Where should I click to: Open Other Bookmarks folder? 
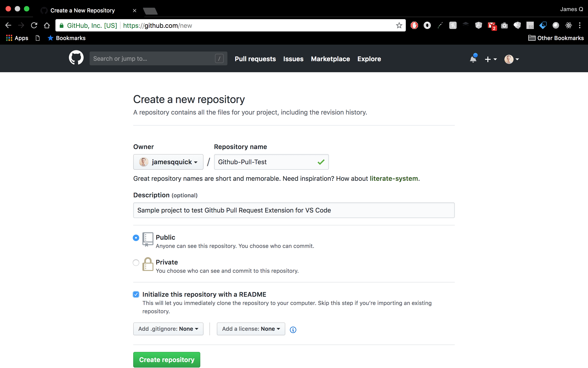[x=556, y=38]
